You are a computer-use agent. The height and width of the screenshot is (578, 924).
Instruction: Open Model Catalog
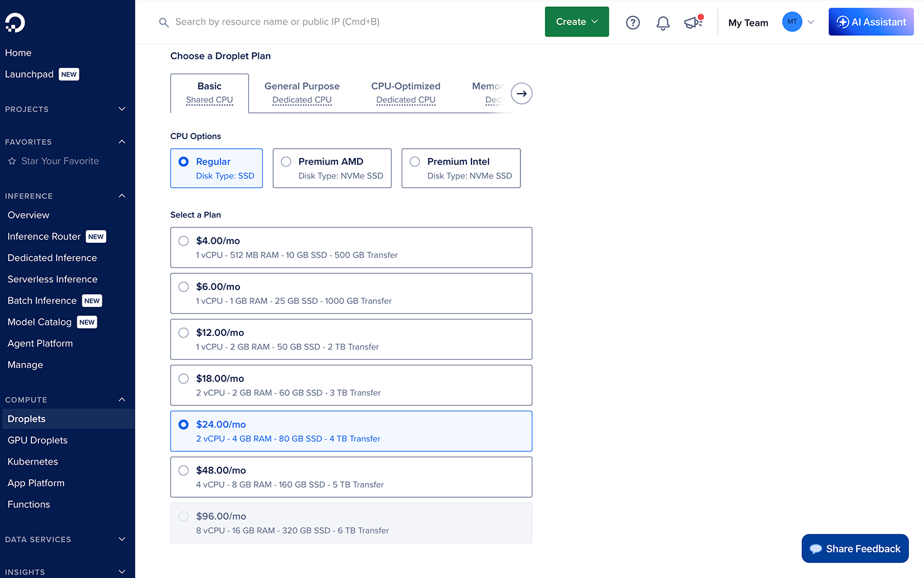40,322
